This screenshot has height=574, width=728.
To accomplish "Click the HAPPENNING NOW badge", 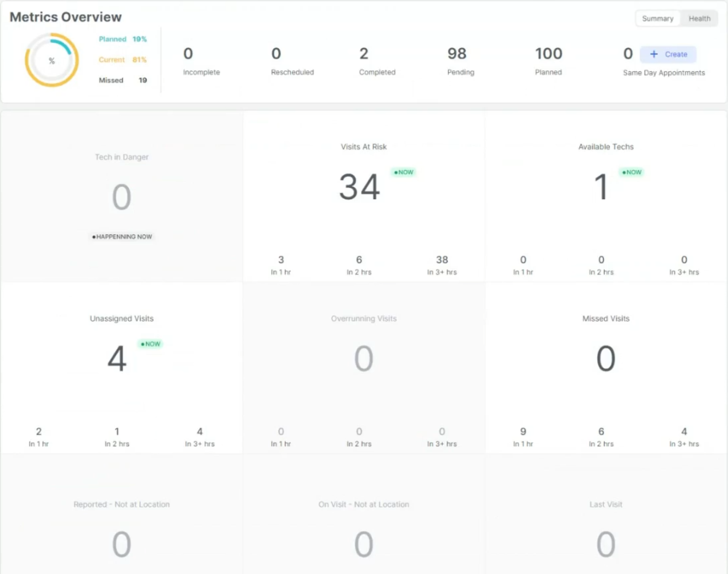I will [x=122, y=236].
